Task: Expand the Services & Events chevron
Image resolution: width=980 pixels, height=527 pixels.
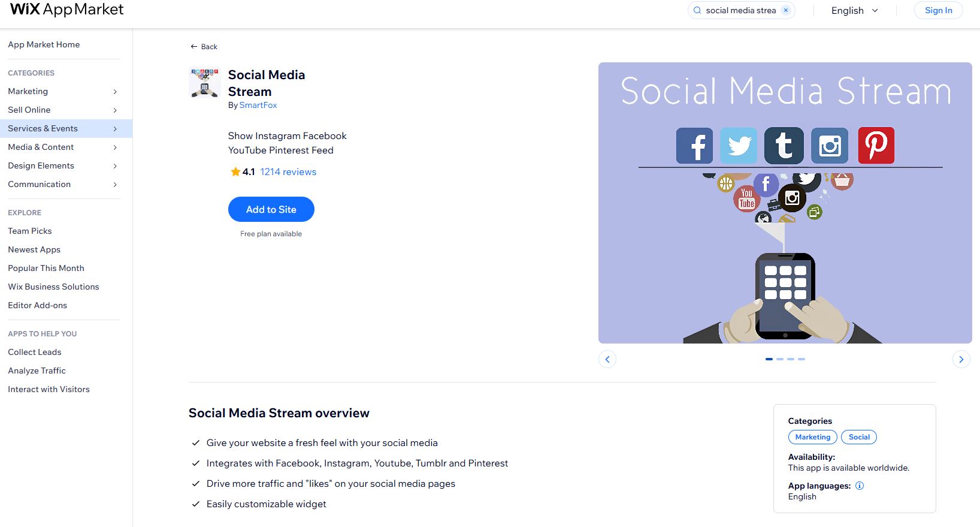Action: [115, 129]
